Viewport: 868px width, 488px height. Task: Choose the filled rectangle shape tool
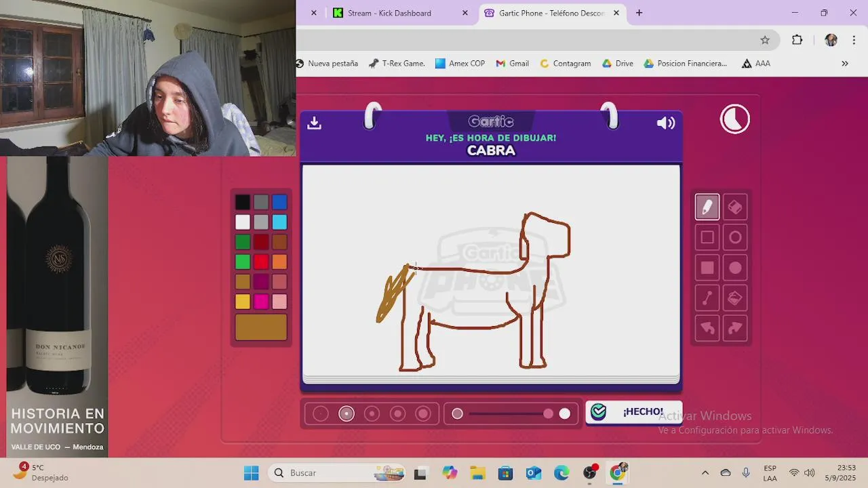click(707, 268)
